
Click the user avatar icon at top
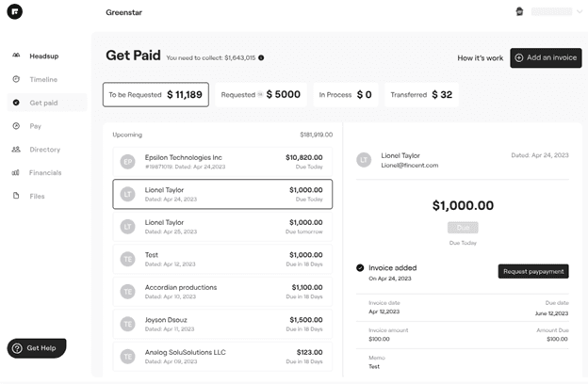point(519,11)
